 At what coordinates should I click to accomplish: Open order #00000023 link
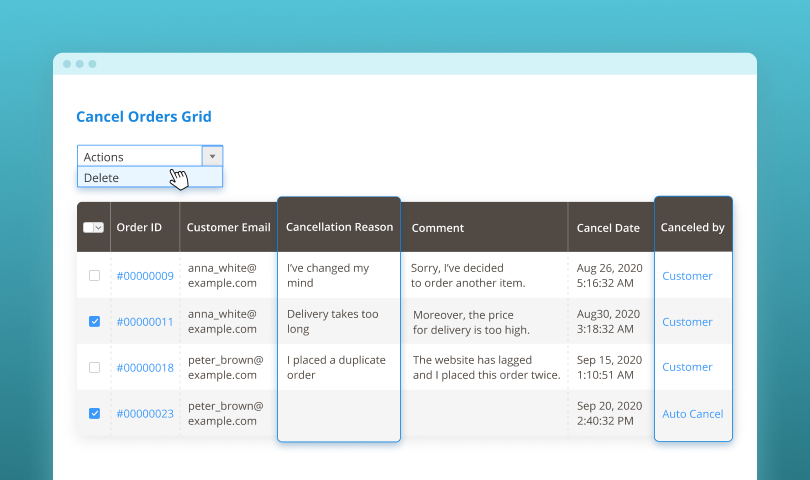coord(144,414)
